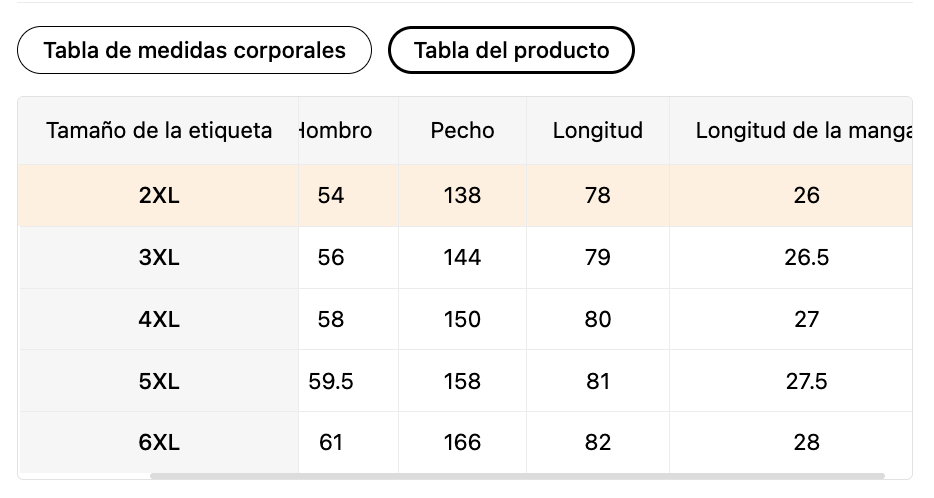Select the 2XL size row label
Screen dimensions: 934x498
[x=158, y=195]
